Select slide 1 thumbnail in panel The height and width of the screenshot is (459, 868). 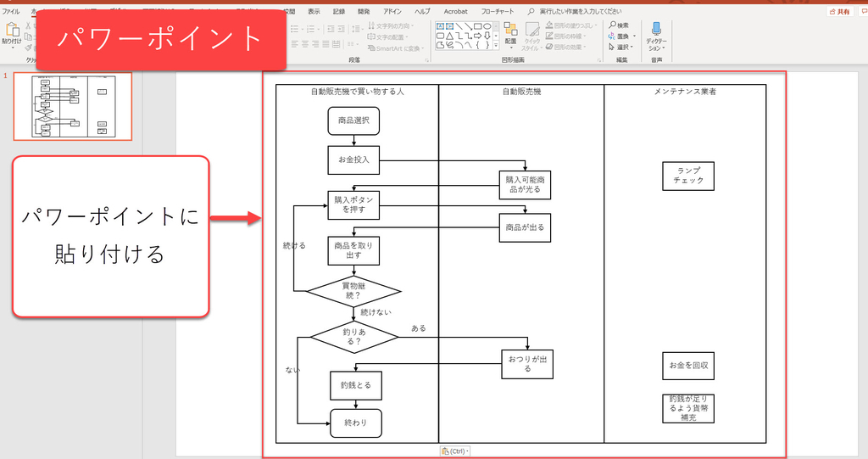70,106
